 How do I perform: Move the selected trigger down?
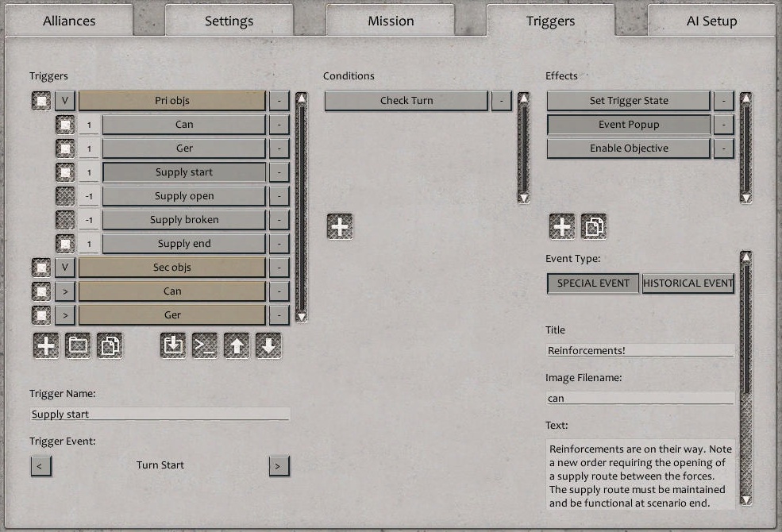click(270, 345)
